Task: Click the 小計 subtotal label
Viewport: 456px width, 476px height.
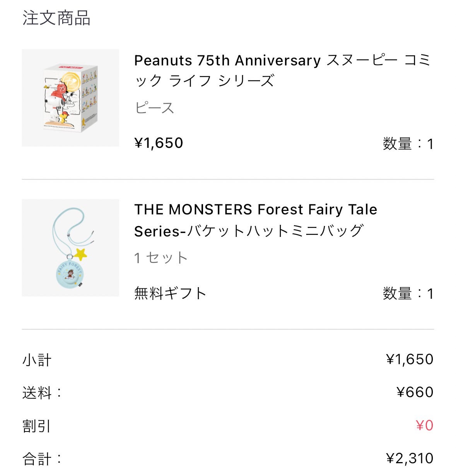Action: click(37, 360)
